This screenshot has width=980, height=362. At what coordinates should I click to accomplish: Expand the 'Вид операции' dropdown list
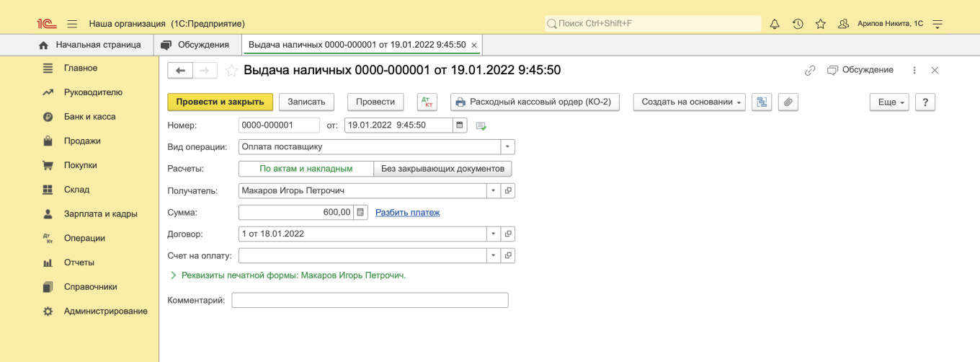508,147
